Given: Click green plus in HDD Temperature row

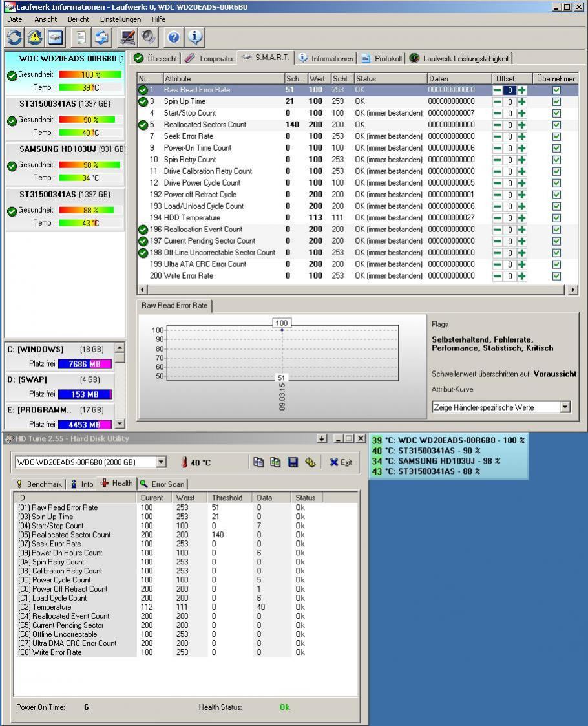Looking at the screenshot, I should pos(522,218).
